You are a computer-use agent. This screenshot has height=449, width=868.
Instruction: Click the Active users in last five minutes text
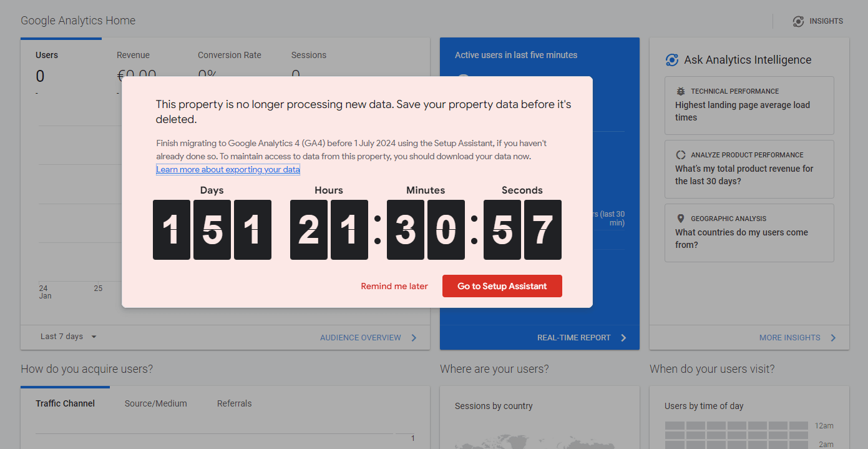[x=516, y=55]
